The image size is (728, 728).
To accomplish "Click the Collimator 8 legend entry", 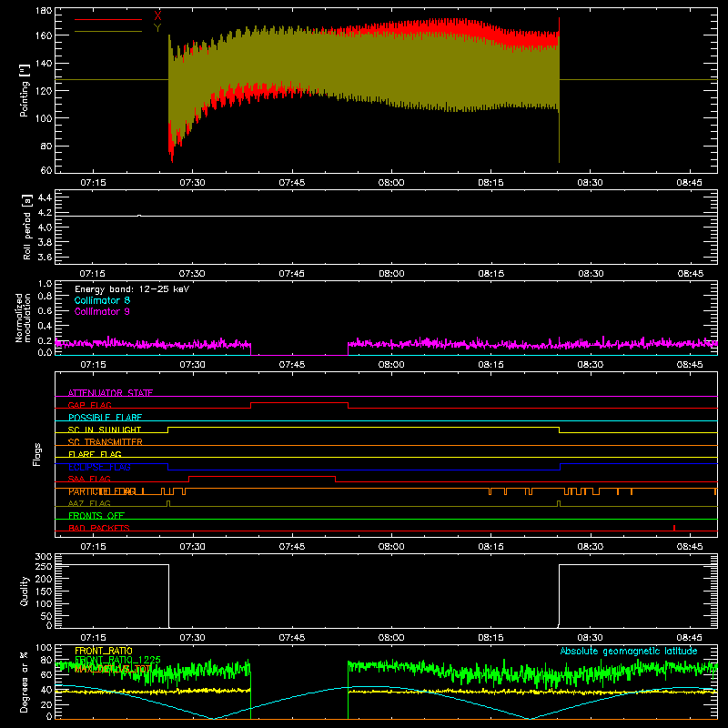I will point(102,300).
